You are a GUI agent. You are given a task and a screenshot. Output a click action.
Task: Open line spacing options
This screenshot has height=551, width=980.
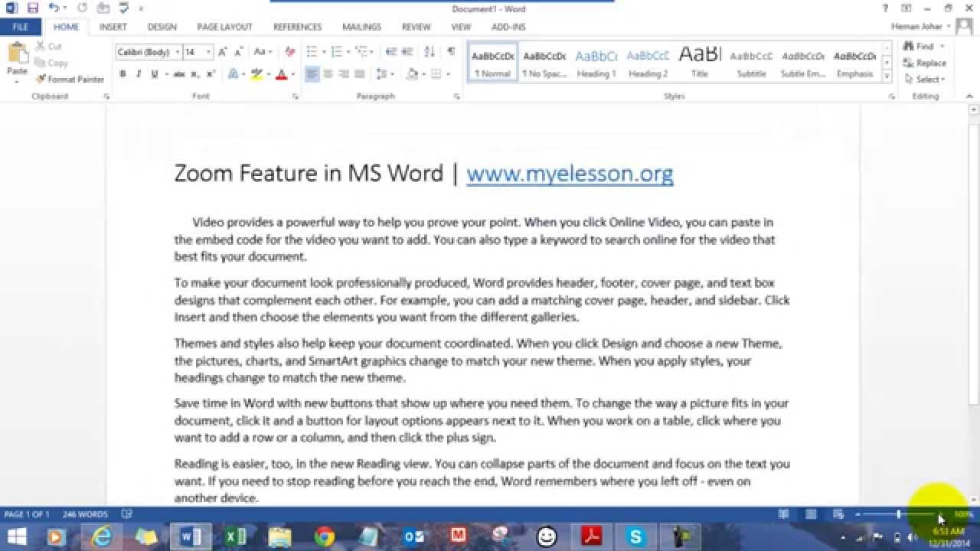(384, 74)
